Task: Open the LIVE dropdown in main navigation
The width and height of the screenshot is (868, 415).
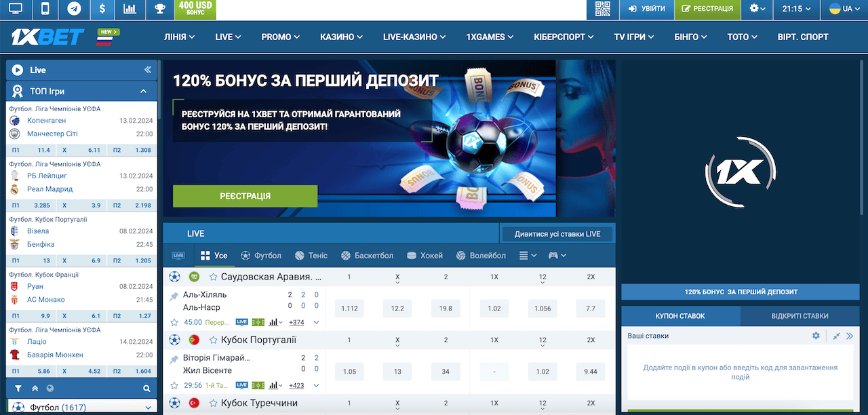Action: pos(229,37)
